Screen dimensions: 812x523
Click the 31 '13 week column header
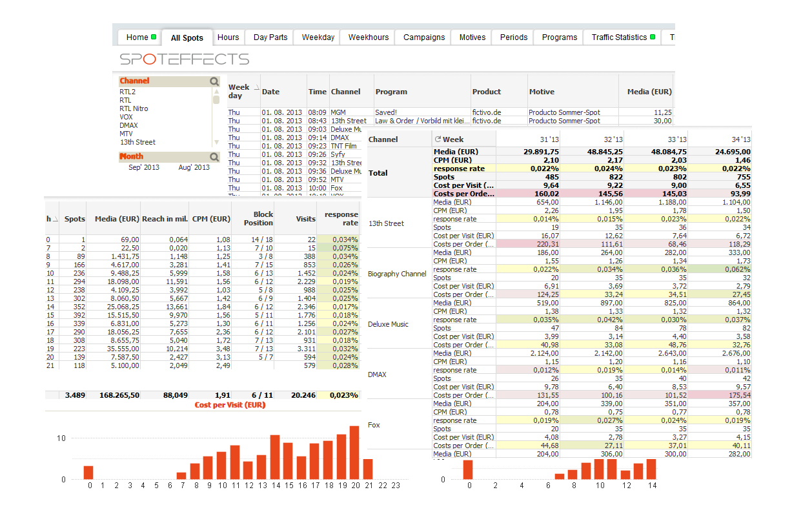(x=529, y=139)
